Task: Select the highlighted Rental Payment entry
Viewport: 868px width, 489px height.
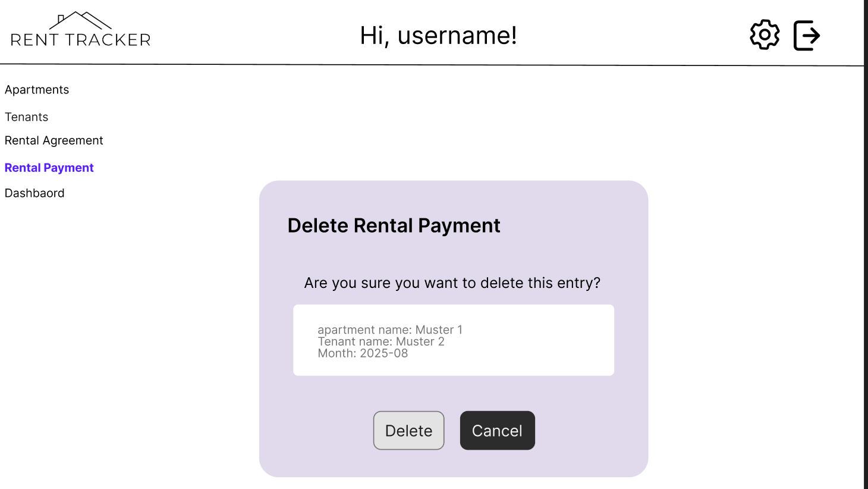Action: coord(49,167)
